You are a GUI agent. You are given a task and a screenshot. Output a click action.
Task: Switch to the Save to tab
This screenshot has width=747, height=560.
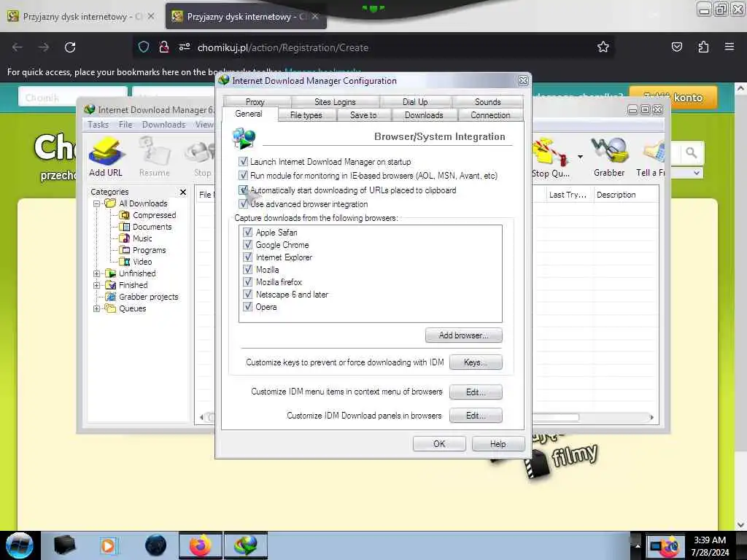tap(363, 114)
